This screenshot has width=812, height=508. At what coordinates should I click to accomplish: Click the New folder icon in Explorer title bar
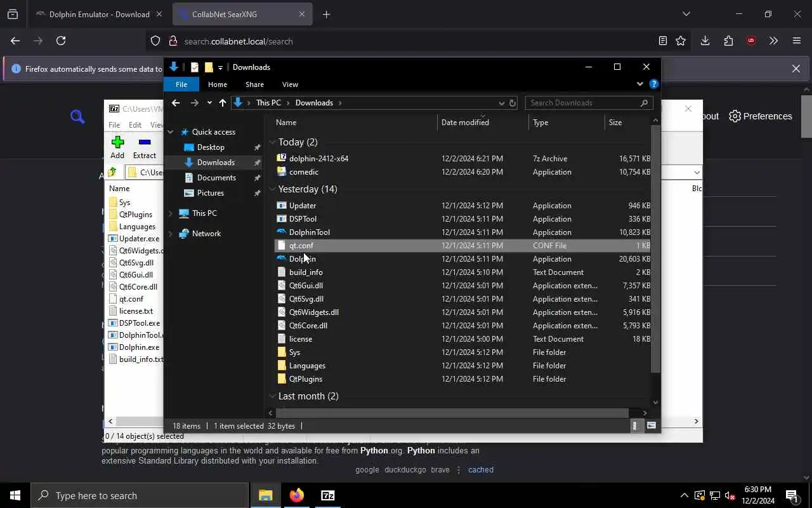tap(209, 67)
